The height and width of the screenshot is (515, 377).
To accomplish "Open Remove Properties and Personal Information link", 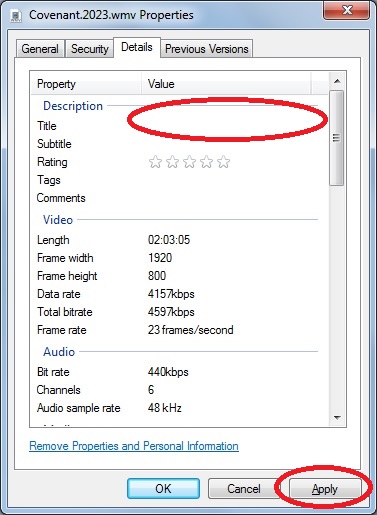I will pyautogui.click(x=134, y=446).
